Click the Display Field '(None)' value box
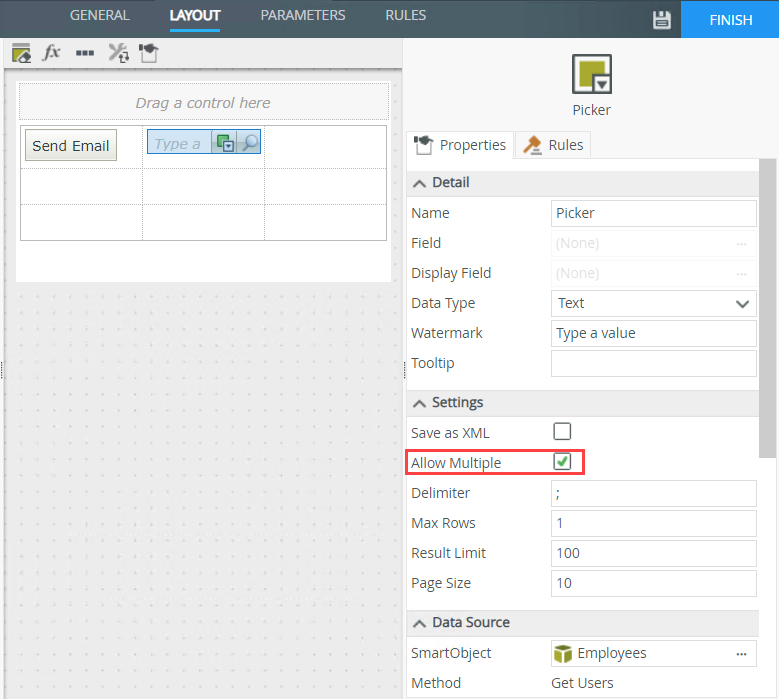779x699 pixels. tap(653, 274)
